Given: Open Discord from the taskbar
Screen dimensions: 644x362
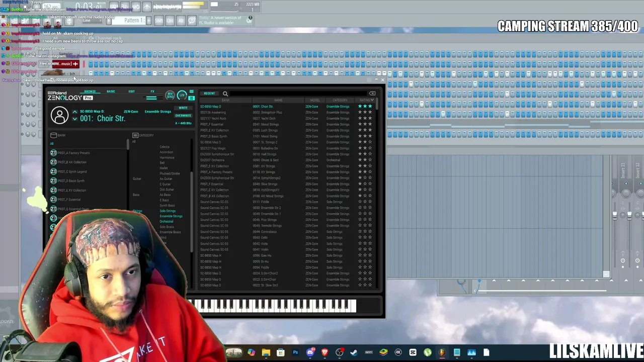Looking at the screenshot, I should pyautogui.click(x=310, y=352).
